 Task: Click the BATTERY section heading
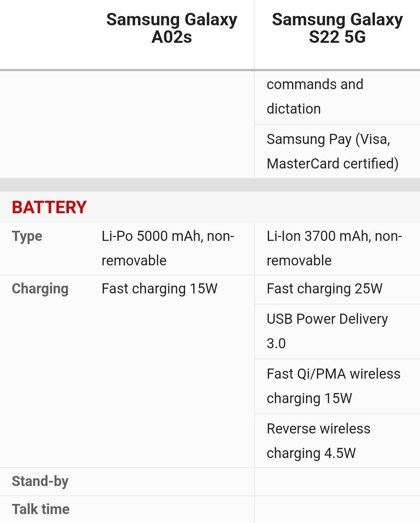49,207
